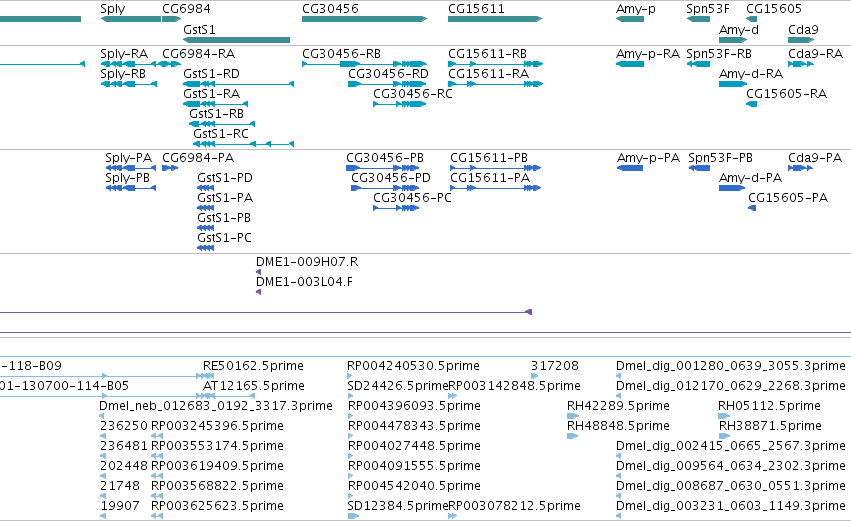Click protein label Amy-p-PA

click(x=648, y=158)
